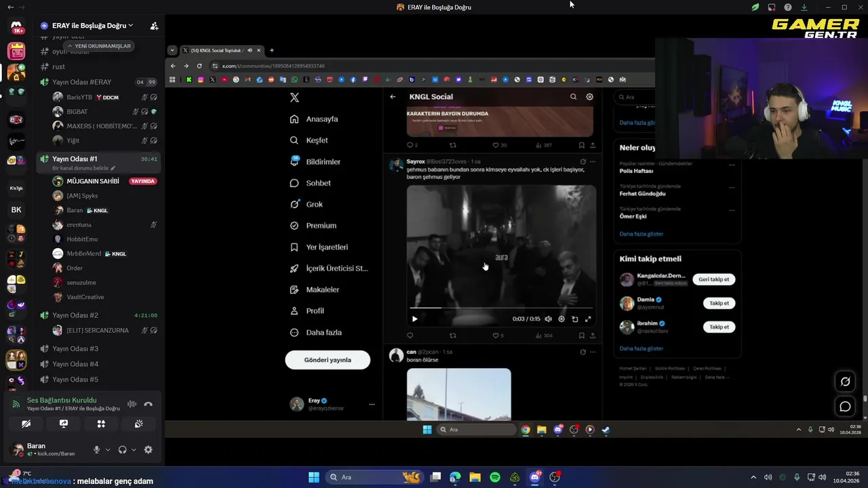Open Grok explain icon on Sayrox post

583,162
